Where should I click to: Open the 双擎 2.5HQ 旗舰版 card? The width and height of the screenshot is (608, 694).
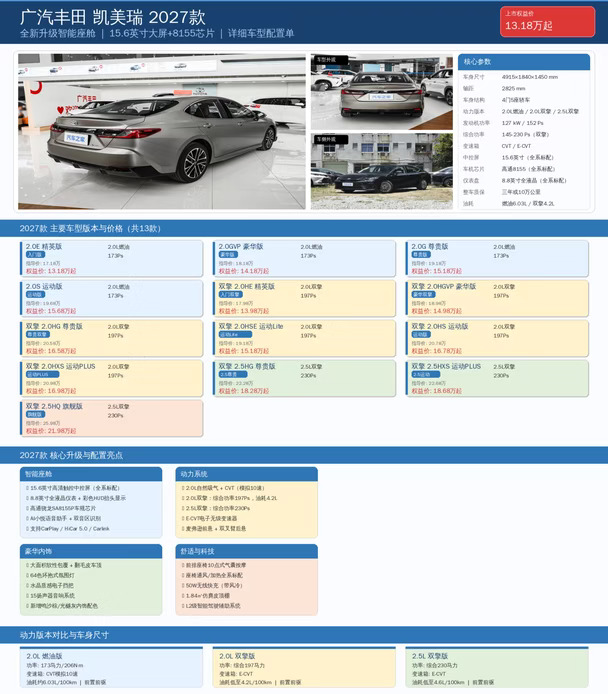coord(112,418)
